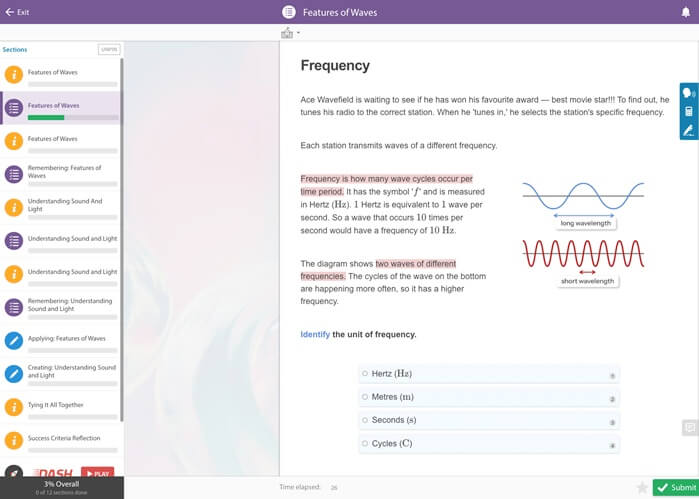Open the thumbs-up feedback icon
The width and height of the screenshot is (699, 499).
click(x=287, y=33)
